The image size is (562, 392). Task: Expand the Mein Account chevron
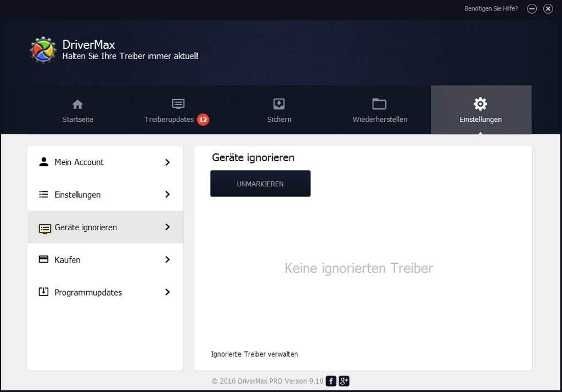[167, 162]
